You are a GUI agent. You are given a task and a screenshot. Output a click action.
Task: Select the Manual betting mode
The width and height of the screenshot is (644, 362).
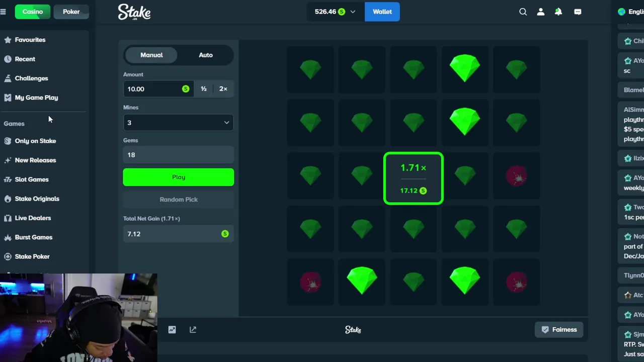click(151, 55)
